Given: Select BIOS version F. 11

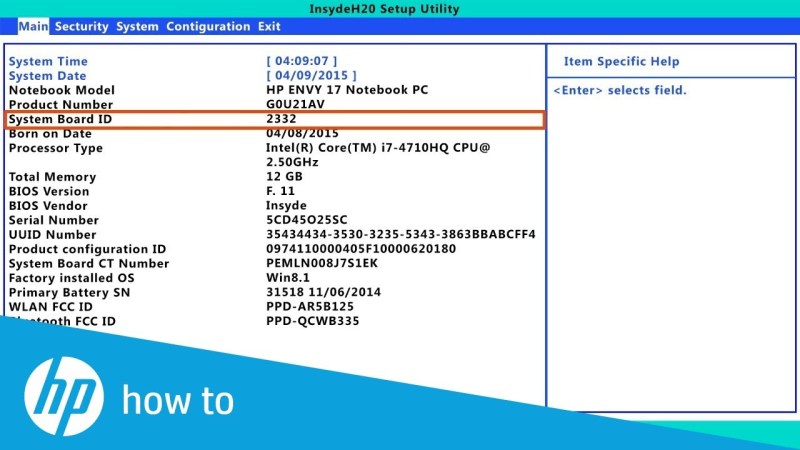Looking at the screenshot, I should (280, 191).
